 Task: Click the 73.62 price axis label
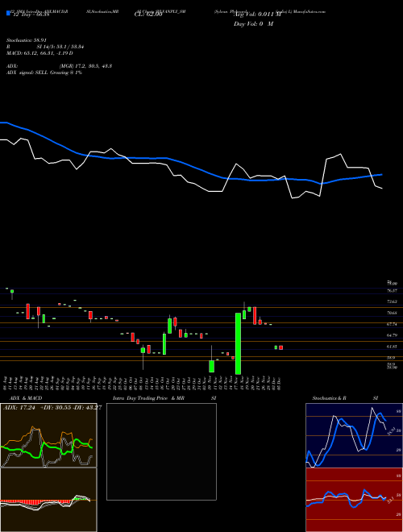pos(392,301)
